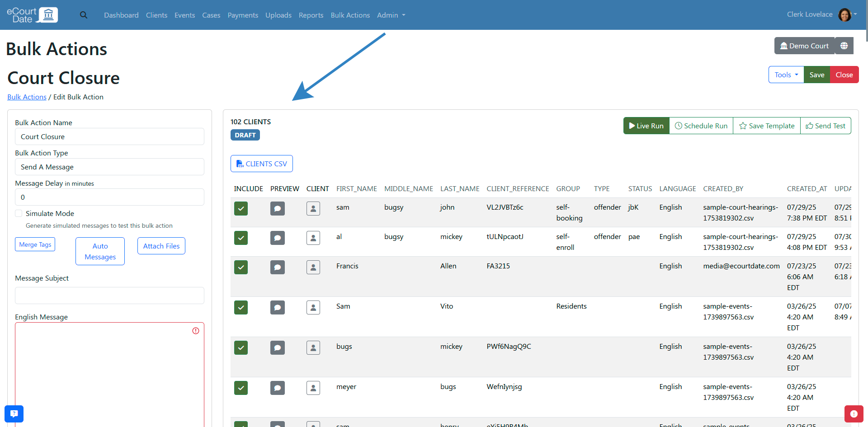Viewport: 868px width, 427px height.
Task: Open the Payments nav item
Action: point(243,15)
